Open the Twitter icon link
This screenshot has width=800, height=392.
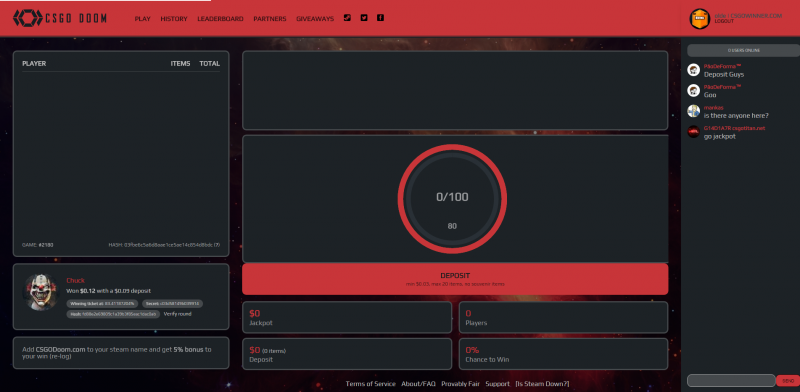click(364, 18)
